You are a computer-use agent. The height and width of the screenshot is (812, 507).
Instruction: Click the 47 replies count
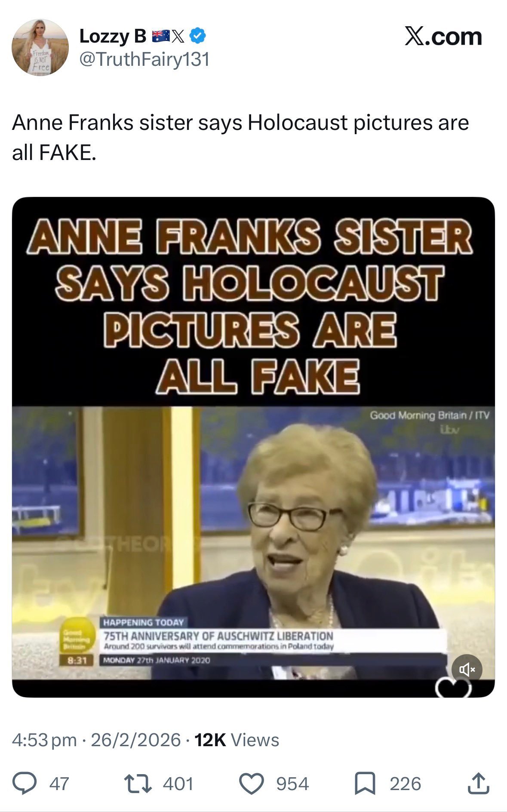click(x=59, y=784)
